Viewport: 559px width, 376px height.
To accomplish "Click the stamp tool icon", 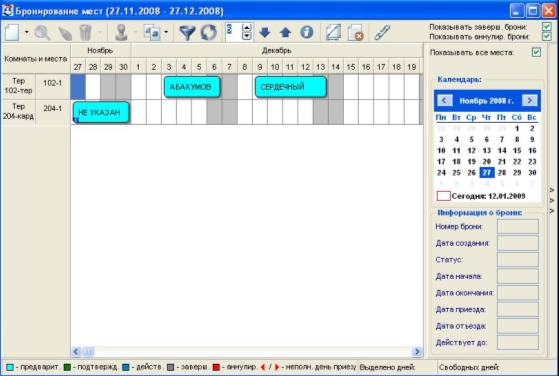I will [122, 32].
